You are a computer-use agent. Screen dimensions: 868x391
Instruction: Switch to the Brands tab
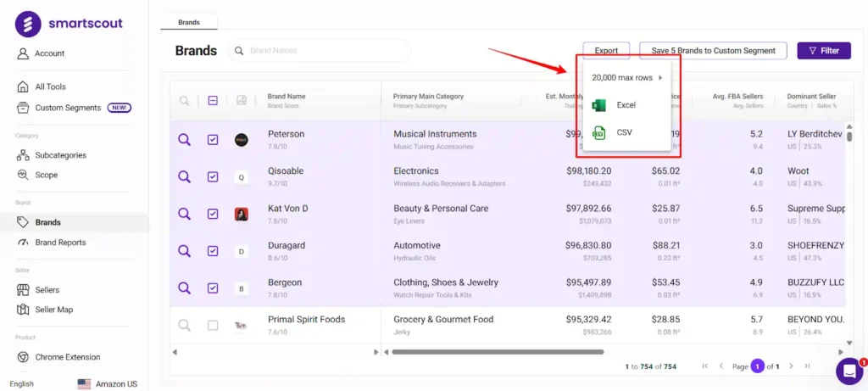pos(189,22)
